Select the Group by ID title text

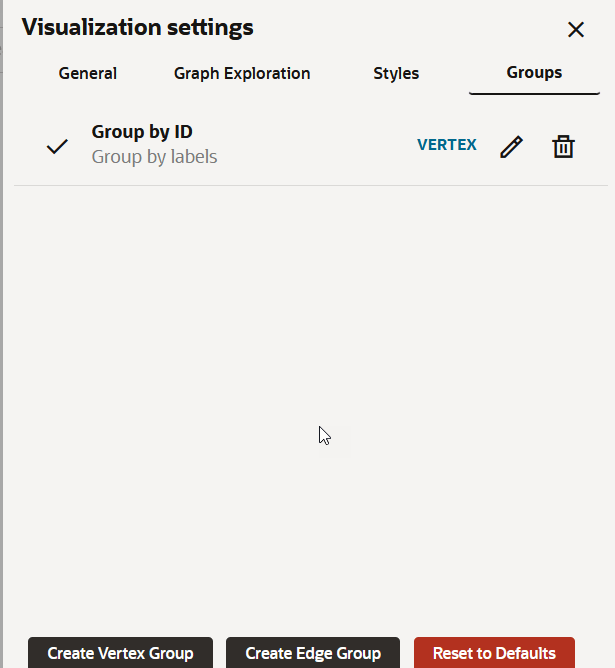pos(142,132)
